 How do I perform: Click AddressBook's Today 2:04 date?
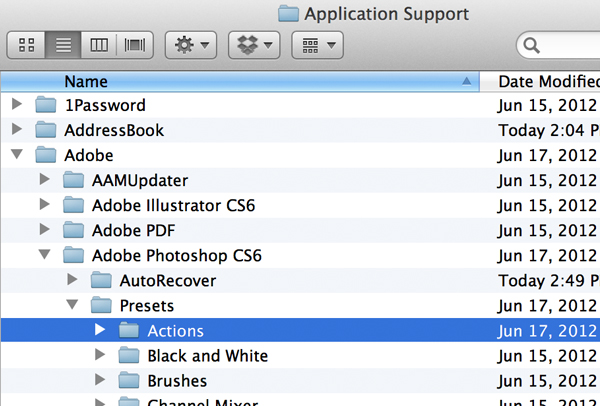coord(549,130)
